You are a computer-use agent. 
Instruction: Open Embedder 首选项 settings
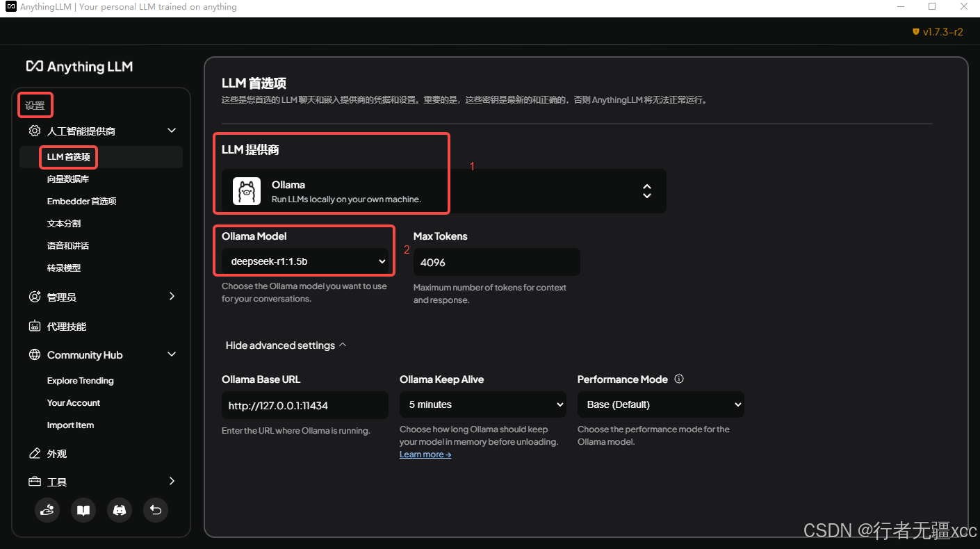point(81,202)
